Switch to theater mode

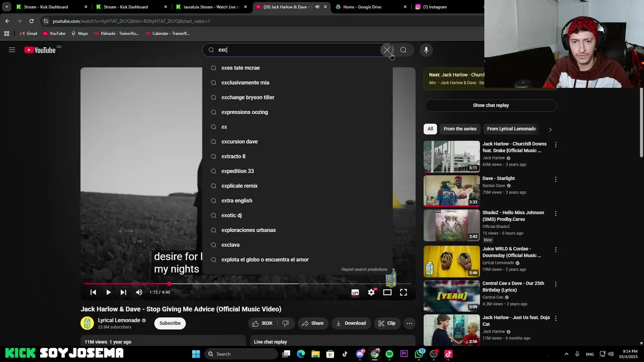click(387, 292)
